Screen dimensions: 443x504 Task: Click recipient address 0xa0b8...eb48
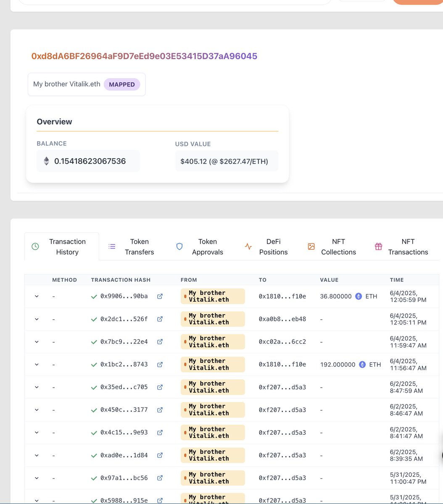click(x=282, y=319)
